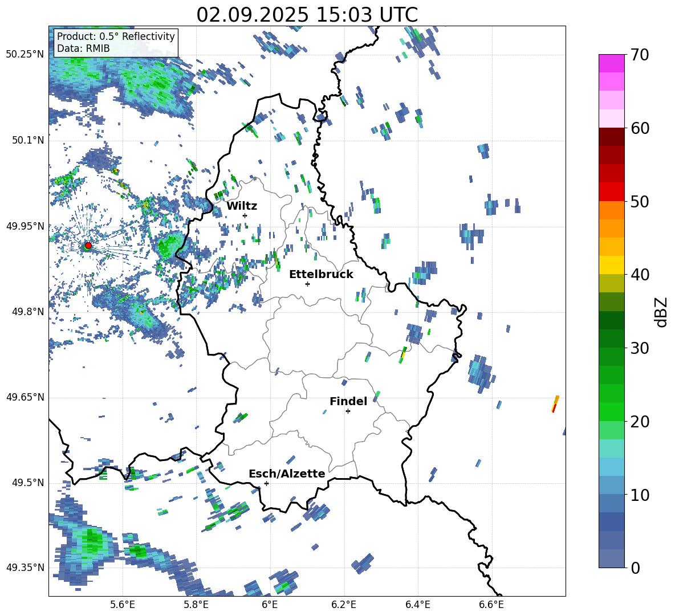675x616 pixels.
Task: Click the 49.95°N latitude label
Action: tap(25, 226)
